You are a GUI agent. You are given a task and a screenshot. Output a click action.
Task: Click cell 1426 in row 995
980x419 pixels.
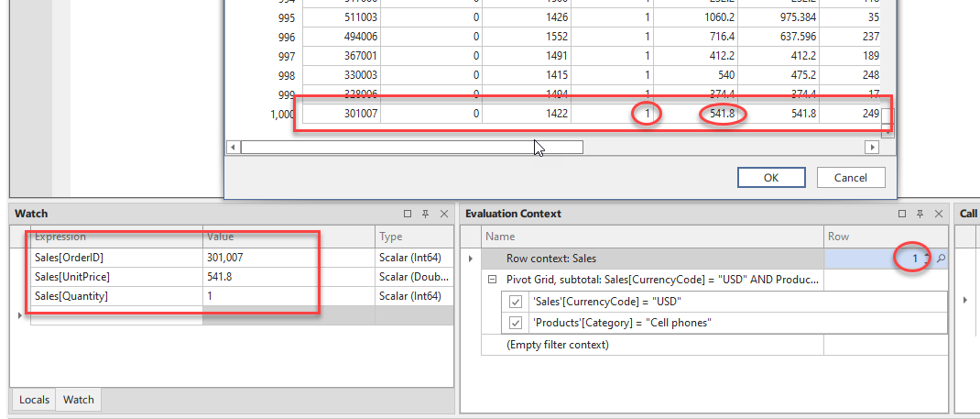(x=527, y=17)
